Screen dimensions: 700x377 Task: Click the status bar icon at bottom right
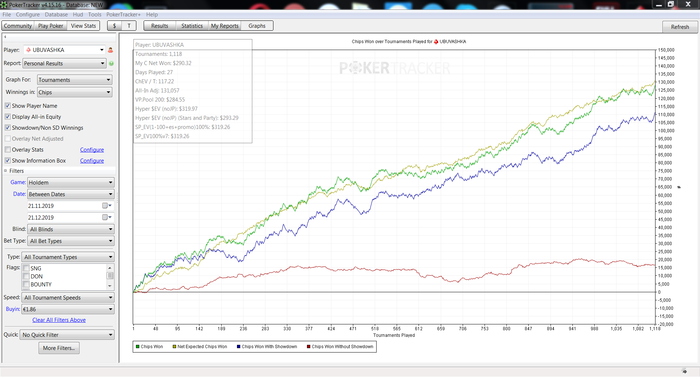point(685,371)
